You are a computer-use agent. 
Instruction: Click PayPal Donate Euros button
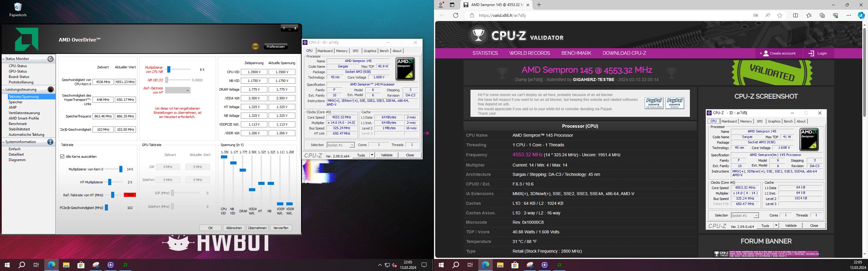pyautogui.click(x=675, y=103)
